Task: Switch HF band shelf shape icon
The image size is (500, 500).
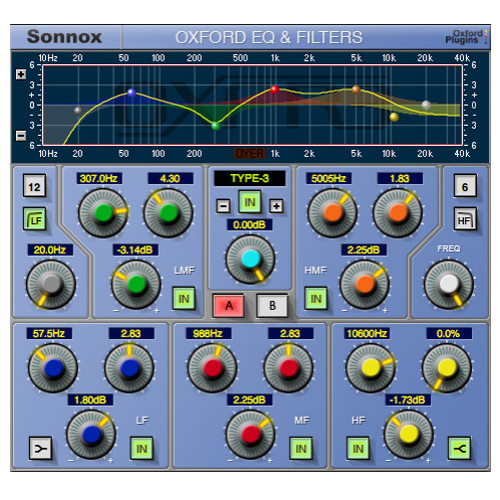Action: click(x=459, y=449)
